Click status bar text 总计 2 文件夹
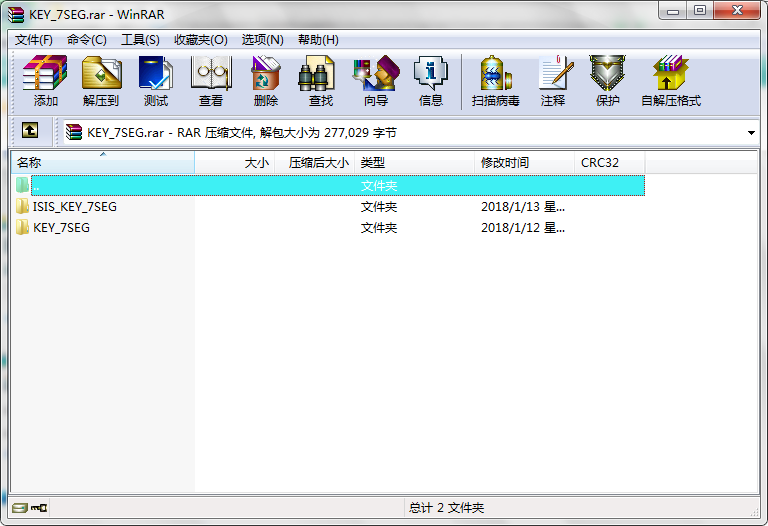This screenshot has height=526, width=768. (446, 508)
